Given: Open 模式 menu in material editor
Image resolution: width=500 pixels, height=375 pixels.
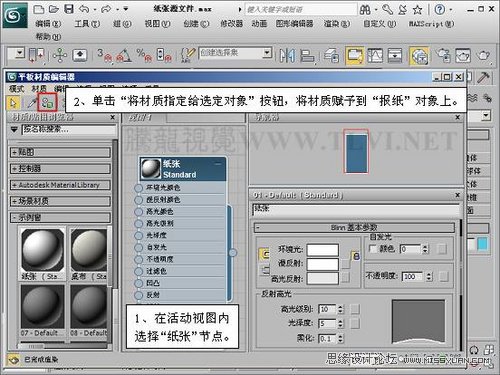Looking at the screenshot, I should pos(16,89).
